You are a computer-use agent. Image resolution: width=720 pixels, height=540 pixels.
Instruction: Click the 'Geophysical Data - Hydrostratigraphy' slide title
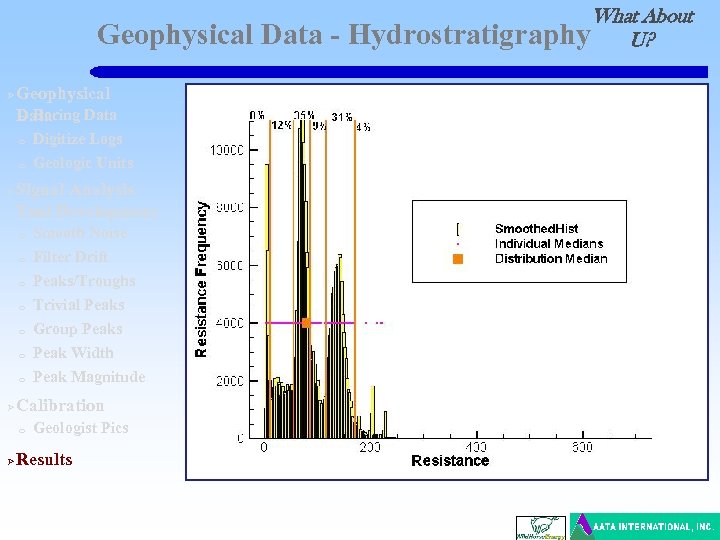(x=343, y=35)
